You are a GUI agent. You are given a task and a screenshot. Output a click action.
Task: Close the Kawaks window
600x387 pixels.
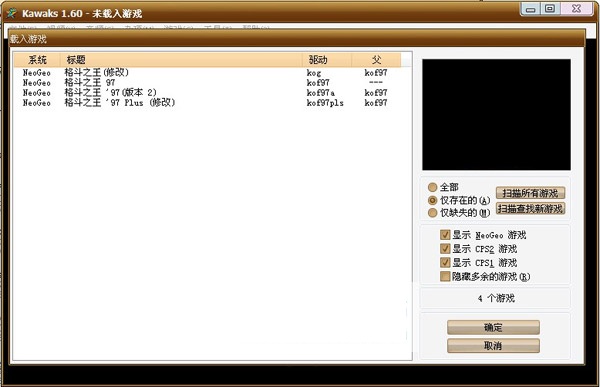coord(577,9)
